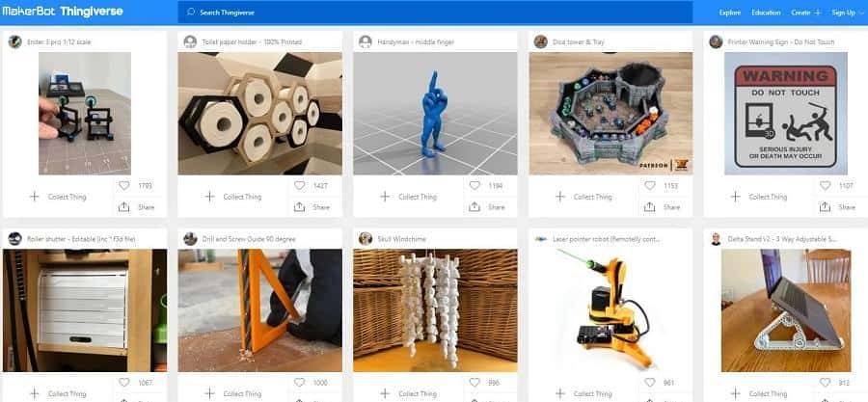The width and height of the screenshot is (868, 402).
Task: Share the Ender 3 pro thing
Action: tap(136, 207)
